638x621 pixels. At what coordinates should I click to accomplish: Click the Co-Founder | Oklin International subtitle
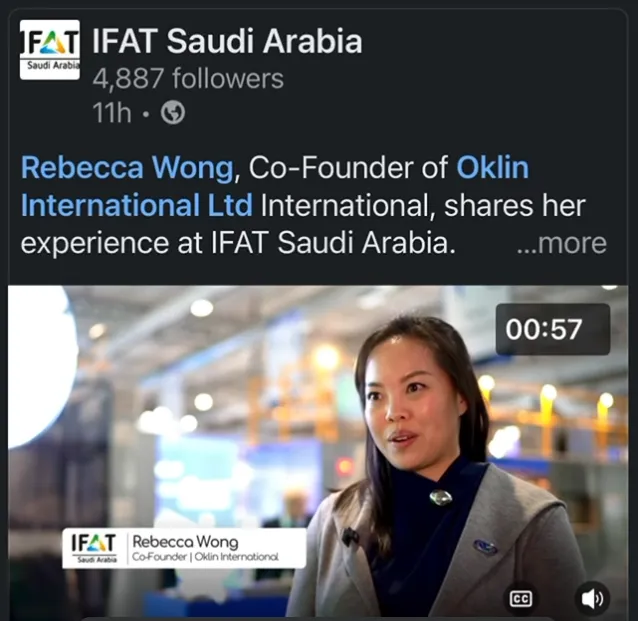click(205, 557)
